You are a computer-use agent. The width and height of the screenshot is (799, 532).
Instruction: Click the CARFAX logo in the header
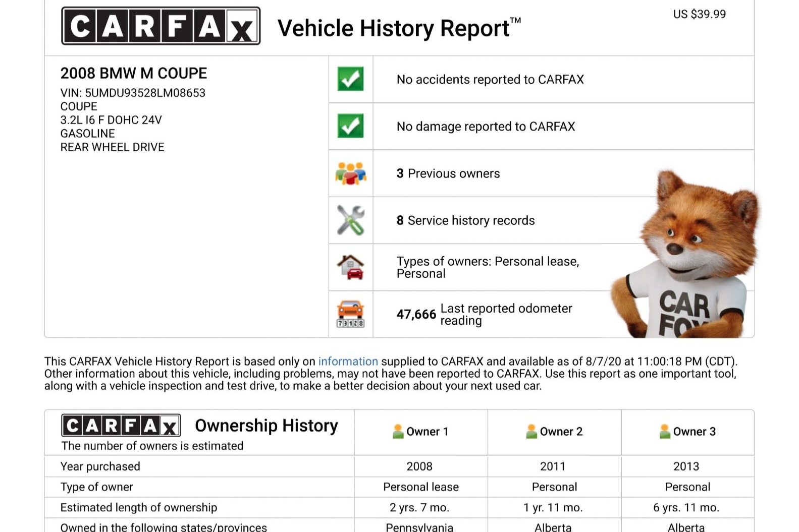161,26
